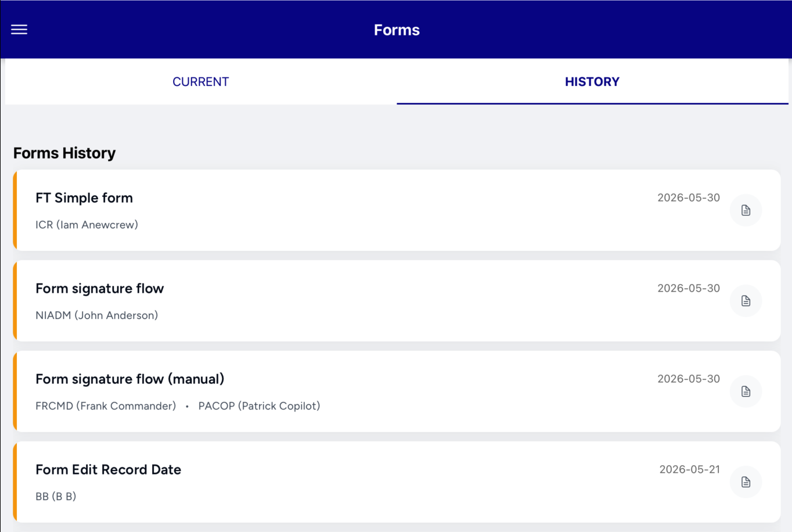Switch to the CURRENT tab
This screenshot has width=792, height=532.
(201, 82)
